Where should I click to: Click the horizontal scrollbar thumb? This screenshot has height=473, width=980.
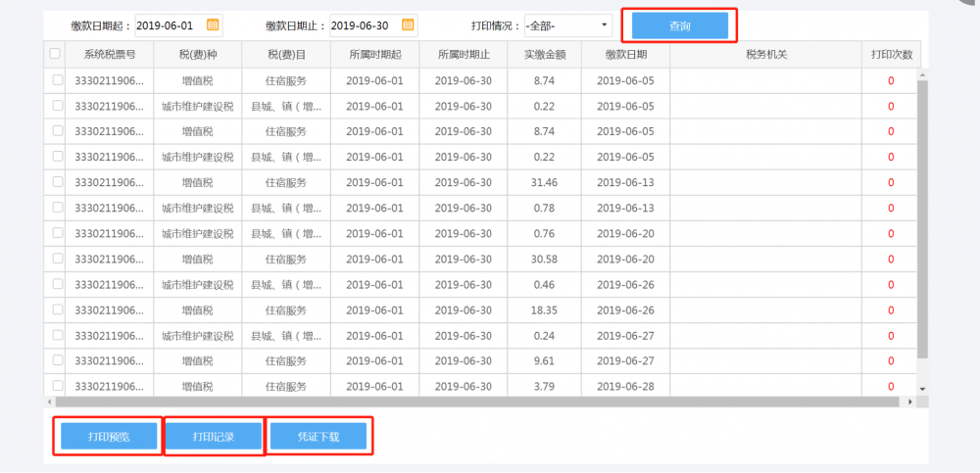click(470, 402)
